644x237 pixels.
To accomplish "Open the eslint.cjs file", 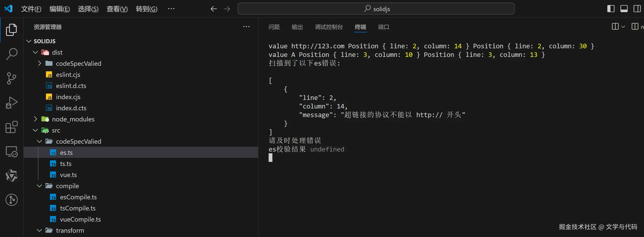I will point(68,75).
